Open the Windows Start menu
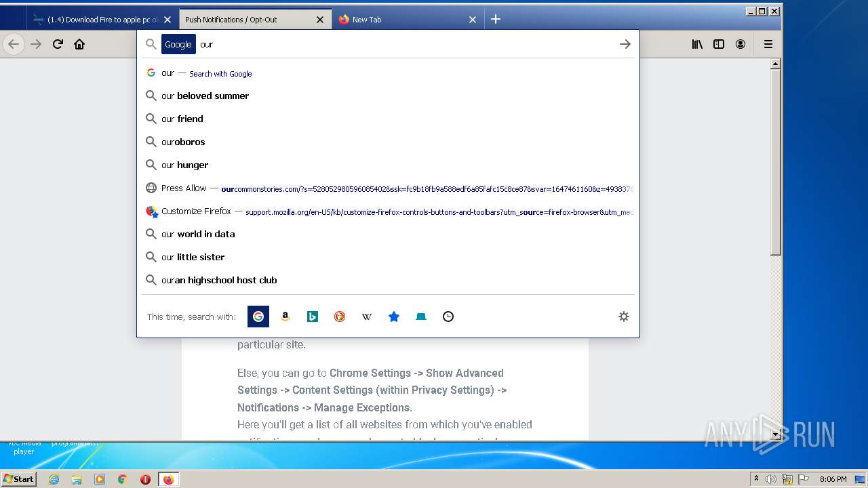 [18, 479]
